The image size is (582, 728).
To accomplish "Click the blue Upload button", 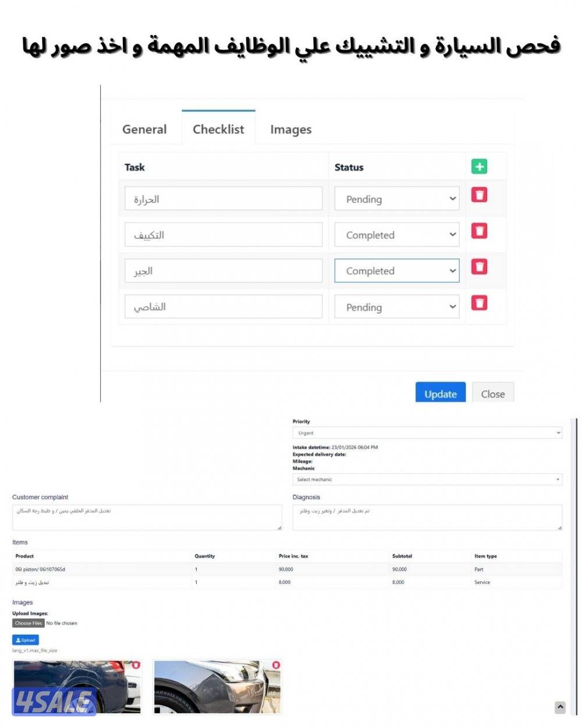I will [26, 639].
